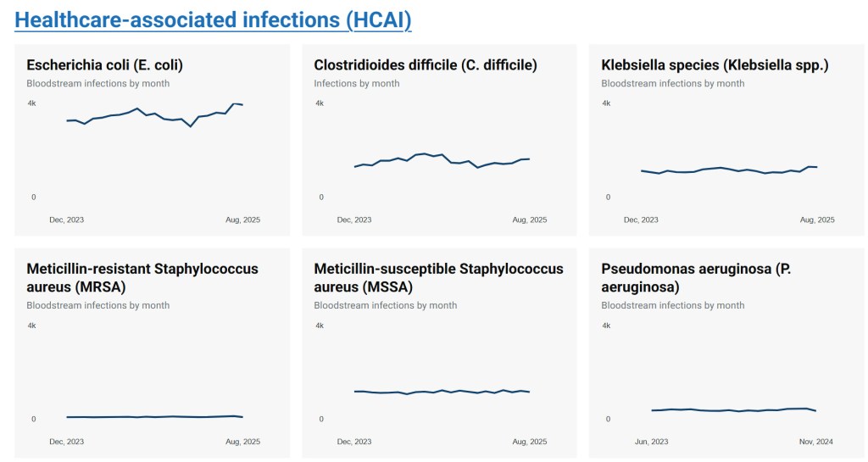Click the Dec, 2023 label on the MRSA chart
This screenshot has width=868, height=462.
point(66,442)
